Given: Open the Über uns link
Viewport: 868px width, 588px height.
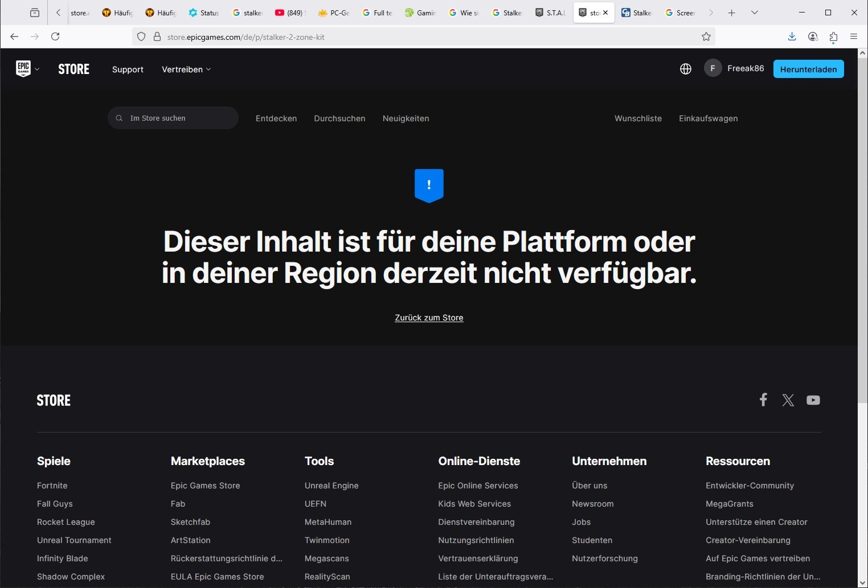Looking at the screenshot, I should [589, 486].
